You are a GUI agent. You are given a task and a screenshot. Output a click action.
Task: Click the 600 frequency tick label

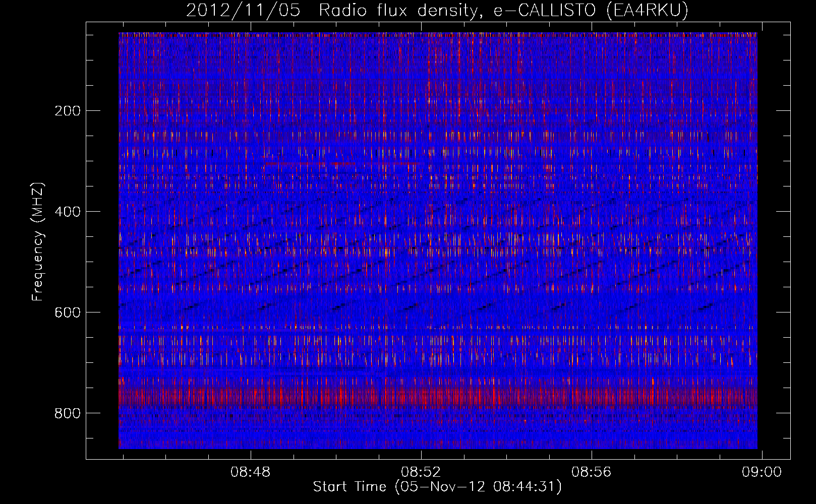click(67, 312)
